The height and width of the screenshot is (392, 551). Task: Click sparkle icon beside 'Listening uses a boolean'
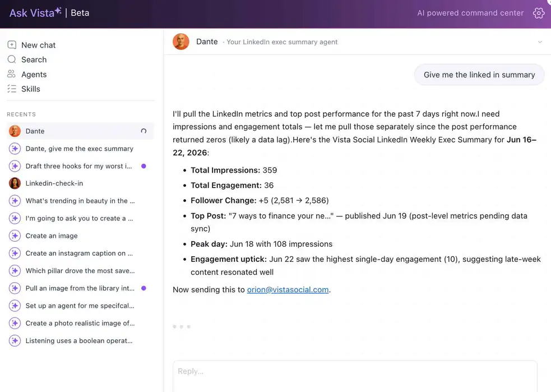(x=15, y=340)
